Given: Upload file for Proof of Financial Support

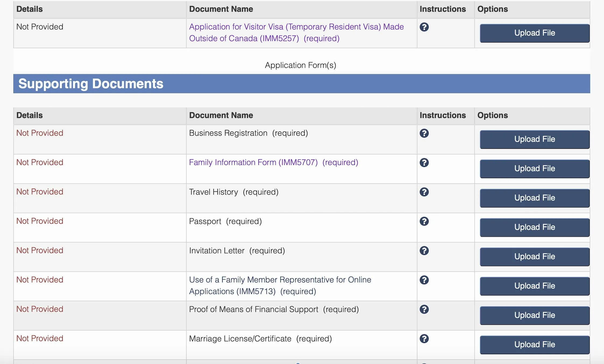Looking at the screenshot, I should tap(534, 315).
